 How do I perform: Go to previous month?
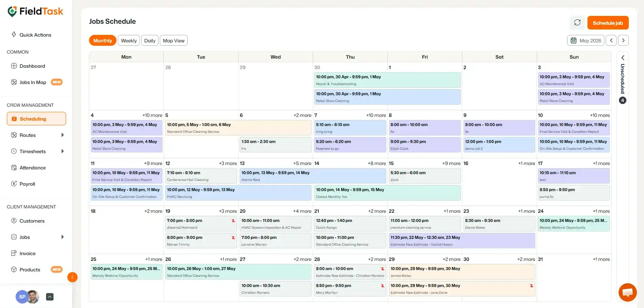point(611,40)
